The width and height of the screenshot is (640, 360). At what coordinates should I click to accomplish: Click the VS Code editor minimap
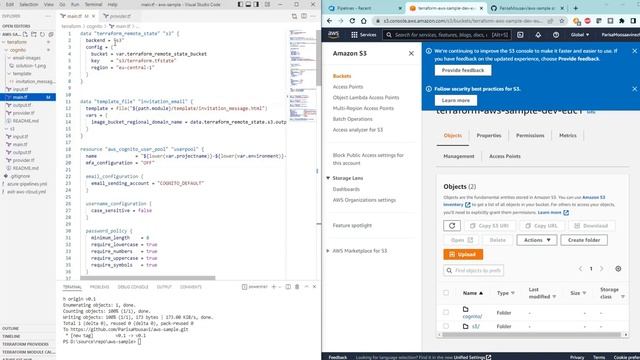coord(303,76)
